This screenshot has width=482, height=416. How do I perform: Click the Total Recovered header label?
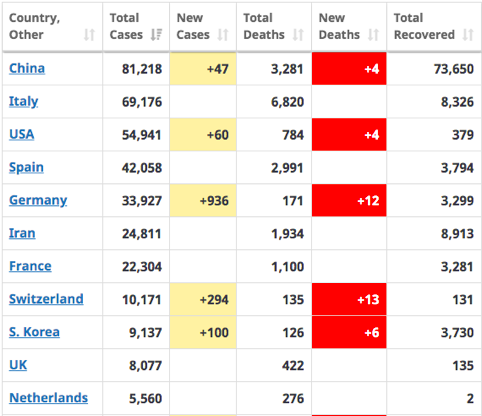click(x=424, y=26)
